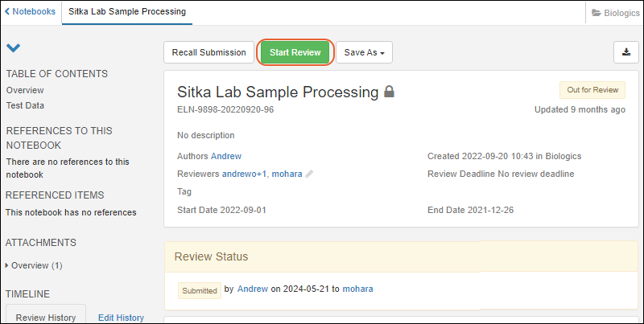Select the Sitka Lab Sample Processing tab

127,12
